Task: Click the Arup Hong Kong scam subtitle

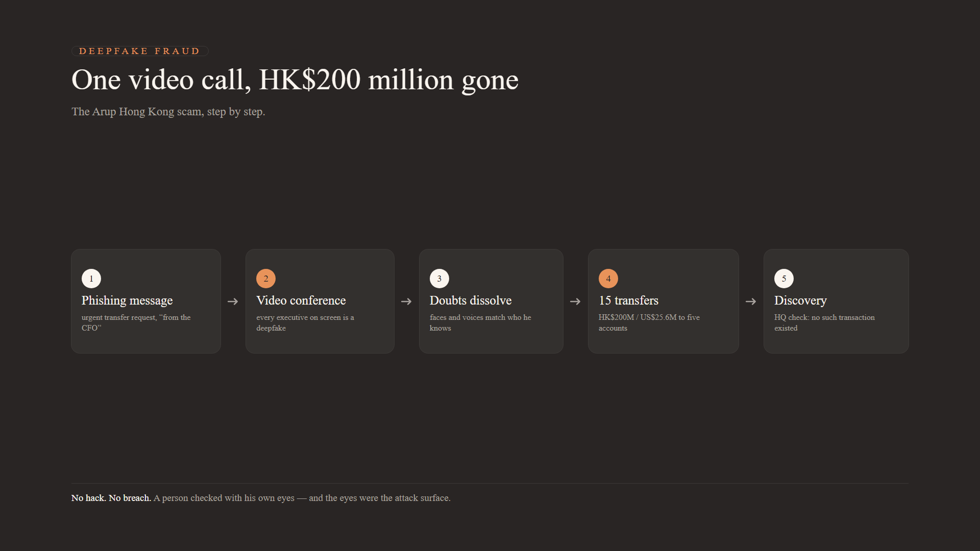Action: pos(168,112)
